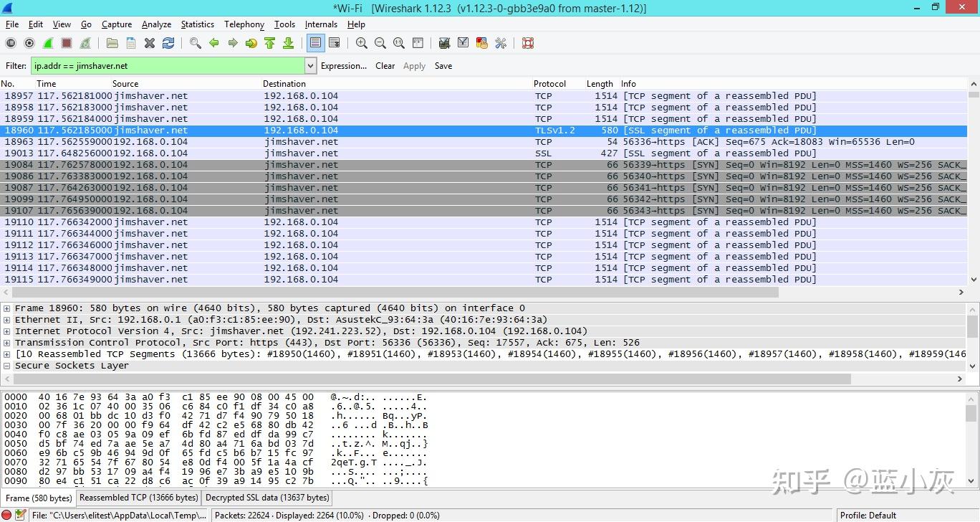Image resolution: width=980 pixels, height=522 pixels.
Task: Zoom in the main window text
Action: [361, 43]
